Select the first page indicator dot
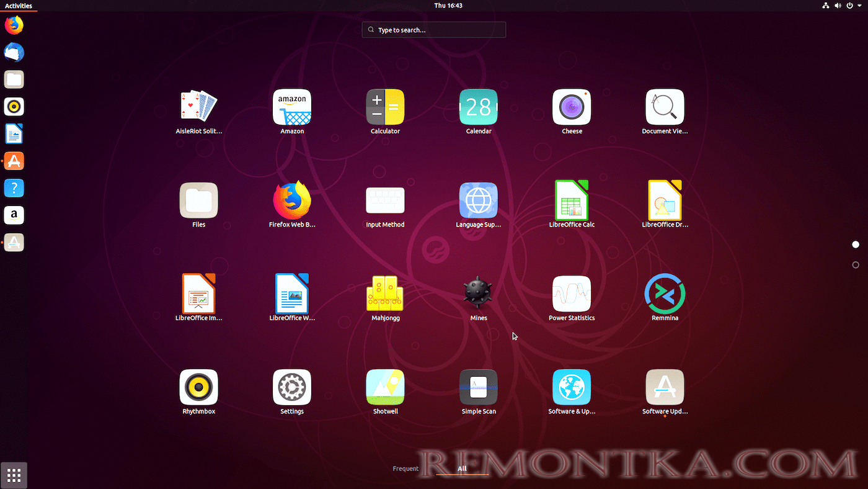The width and height of the screenshot is (868, 489). click(856, 244)
